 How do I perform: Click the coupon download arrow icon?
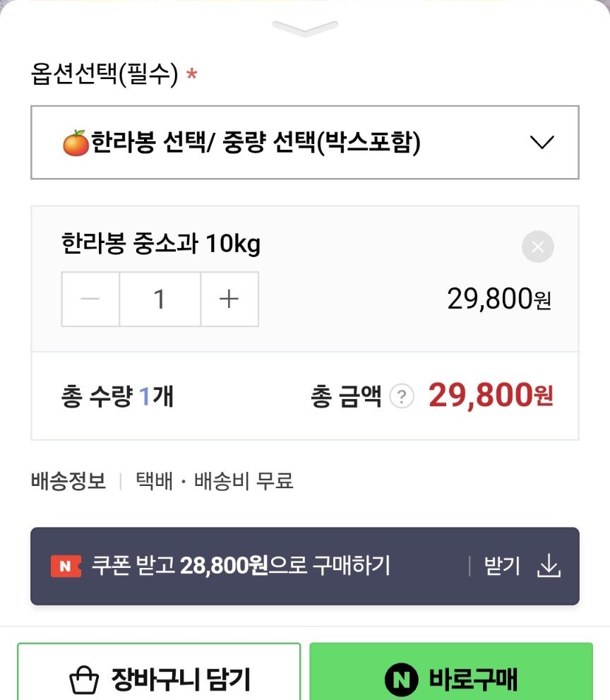pyautogui.click(x=549, y=566)
